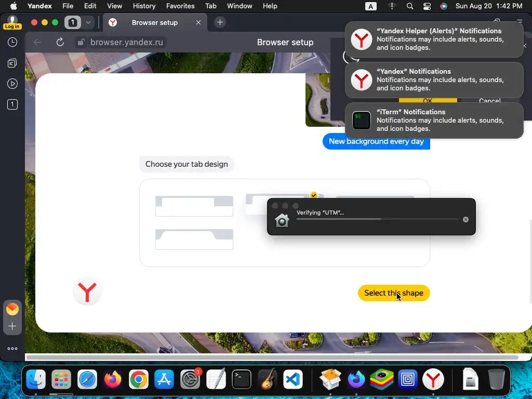Click the browser.yandex.ru address field
This screenshot has height=399, width=532.
(127, 42)
